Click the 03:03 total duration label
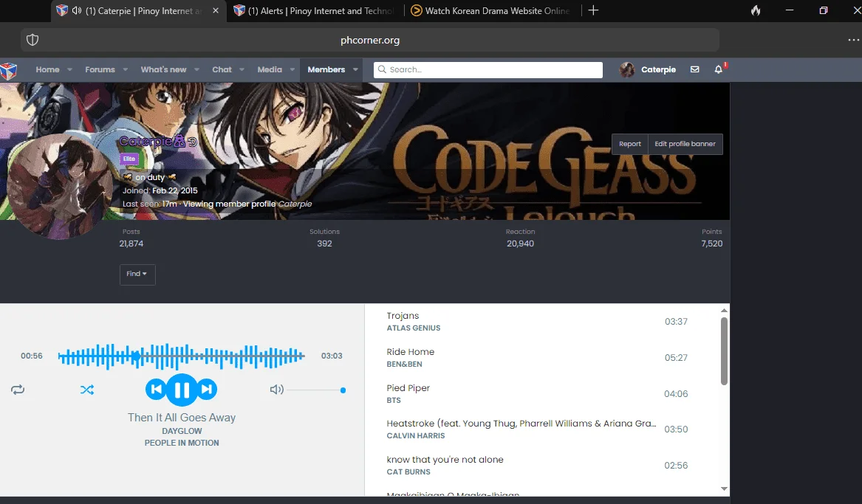 point(332,356)
